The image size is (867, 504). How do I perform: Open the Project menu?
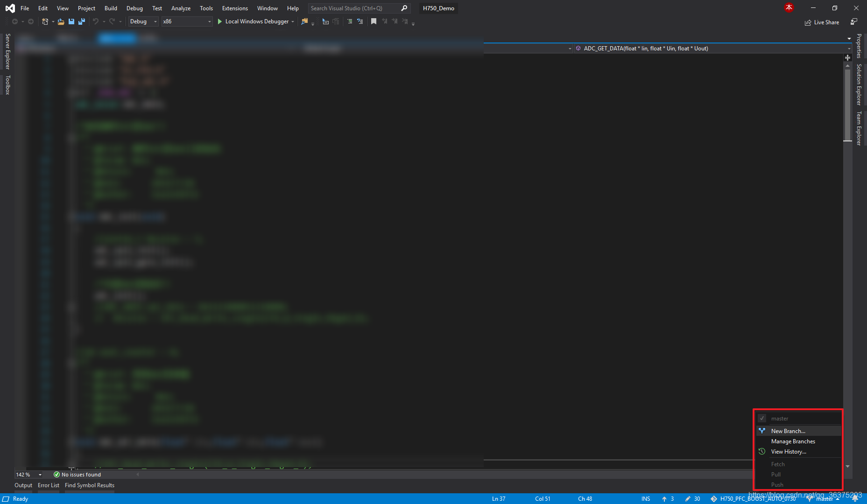[x=86, y=8]
